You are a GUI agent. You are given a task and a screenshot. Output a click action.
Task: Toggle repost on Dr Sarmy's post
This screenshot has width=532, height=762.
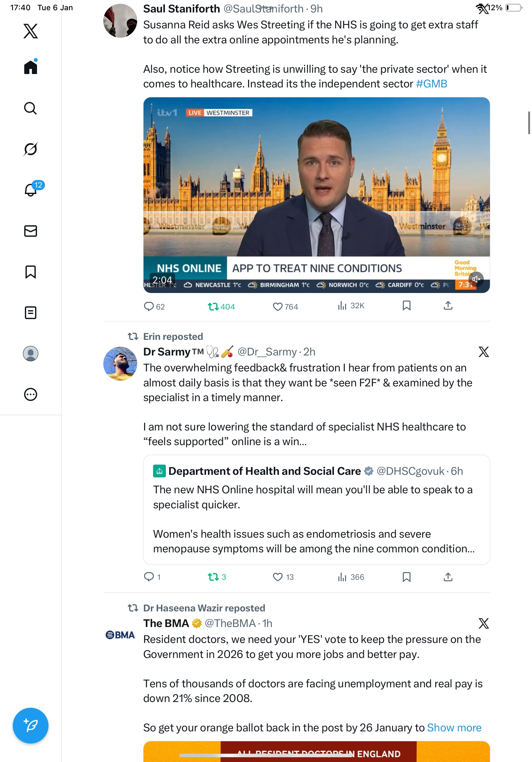pyautogui.click(x=213, y=577)
